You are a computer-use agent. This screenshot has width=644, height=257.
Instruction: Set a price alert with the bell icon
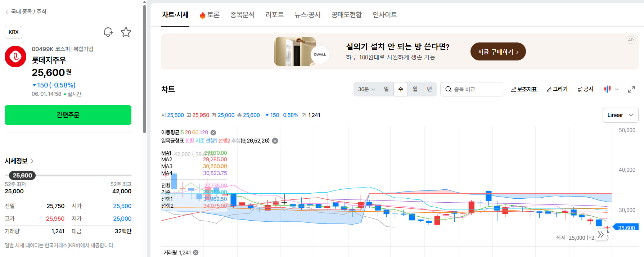coord(108,32)
